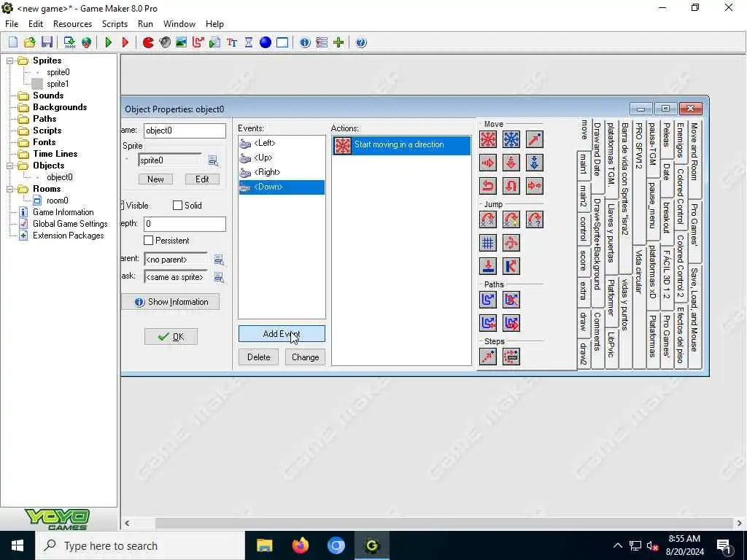Click the Add Event button

[x=282, y=334]
